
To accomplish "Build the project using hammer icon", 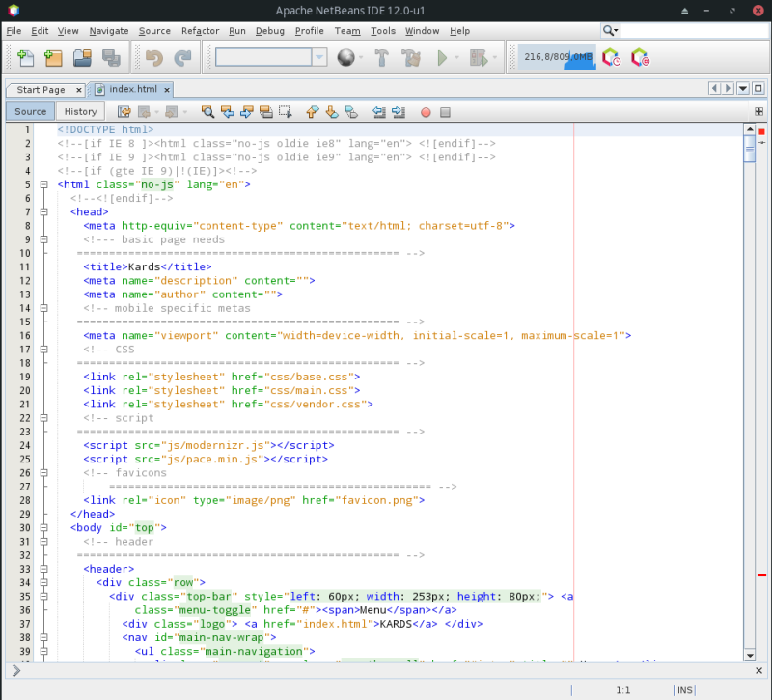I will coord(380,57).
